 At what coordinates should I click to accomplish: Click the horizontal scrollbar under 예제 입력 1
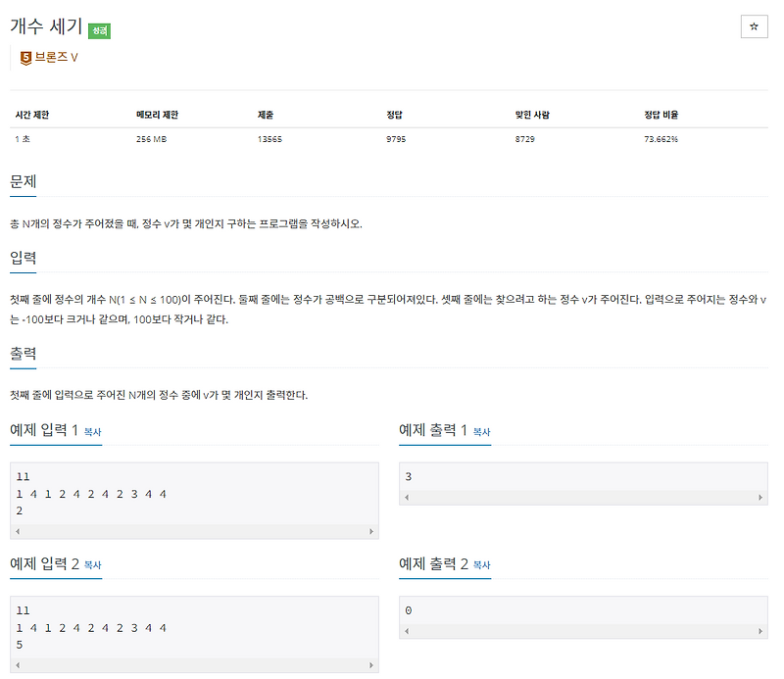click(192, 529)
